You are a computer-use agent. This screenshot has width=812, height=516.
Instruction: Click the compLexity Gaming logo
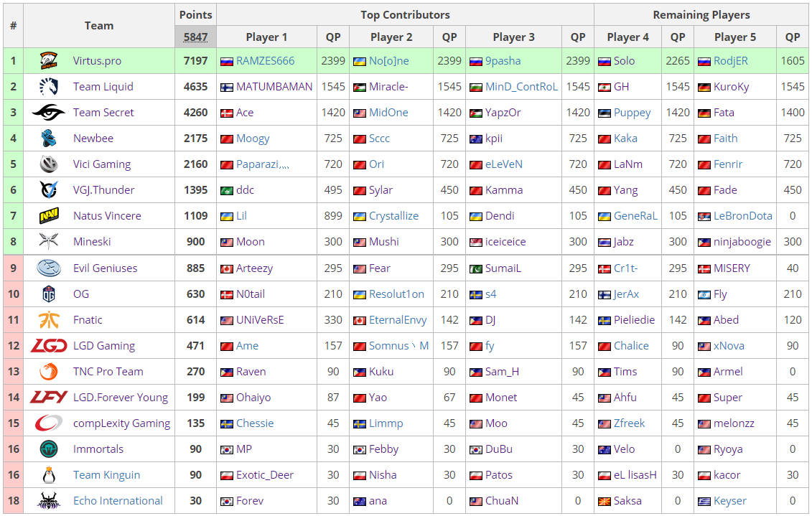(49, 423)
